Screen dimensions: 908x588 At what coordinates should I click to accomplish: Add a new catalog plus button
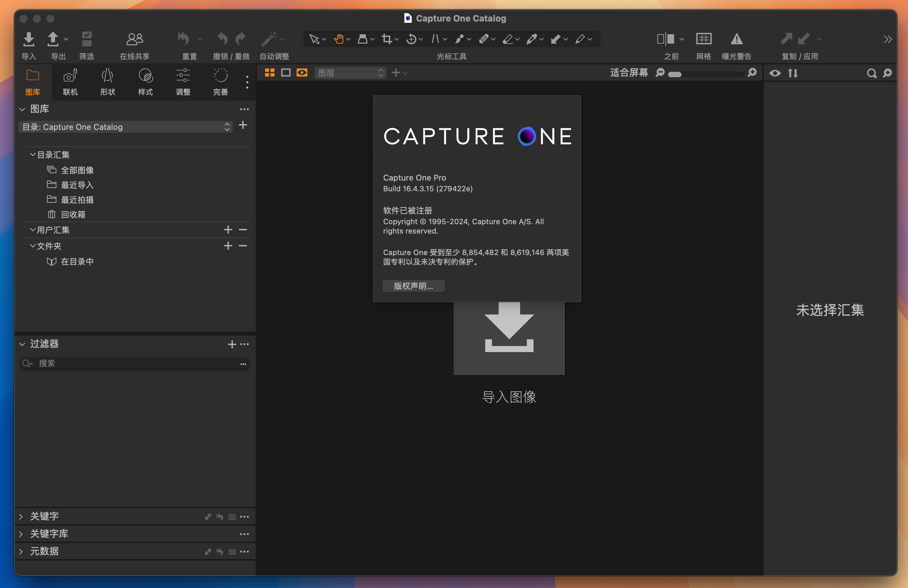tap(243, 125)
